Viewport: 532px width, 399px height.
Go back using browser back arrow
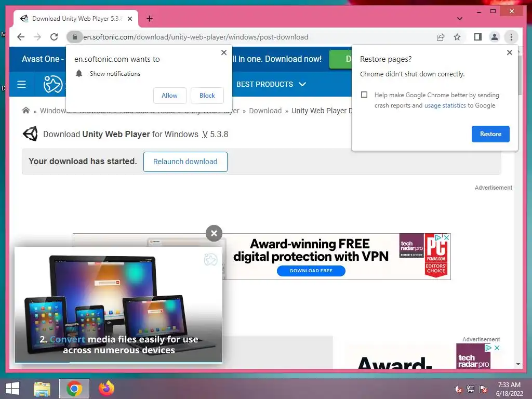point(21,37)
